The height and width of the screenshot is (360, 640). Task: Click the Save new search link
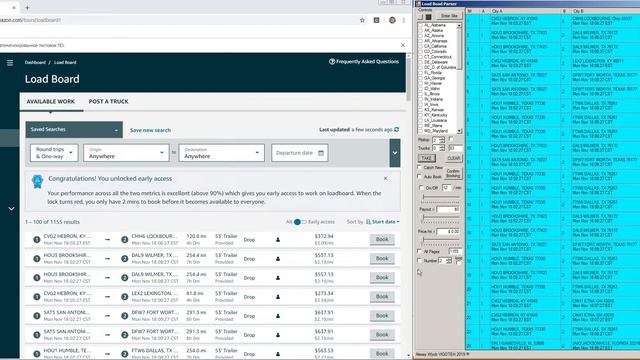(x=150, y=130)
